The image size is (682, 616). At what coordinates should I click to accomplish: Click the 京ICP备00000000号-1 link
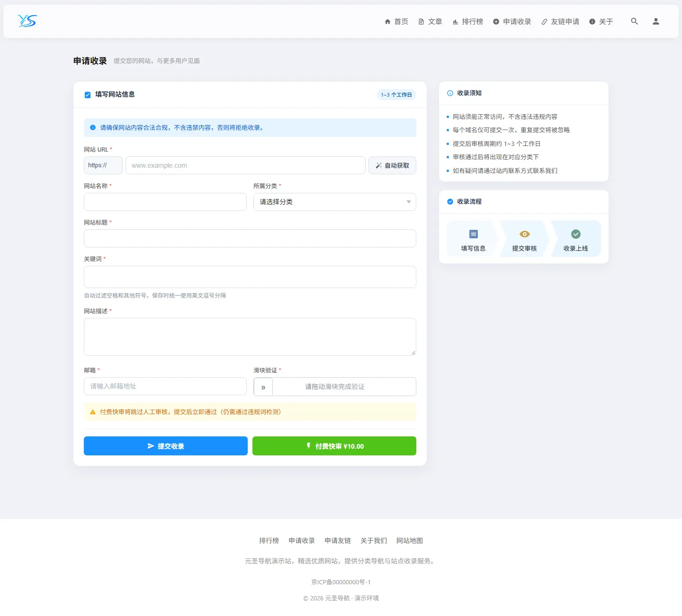tap(341, 582)
